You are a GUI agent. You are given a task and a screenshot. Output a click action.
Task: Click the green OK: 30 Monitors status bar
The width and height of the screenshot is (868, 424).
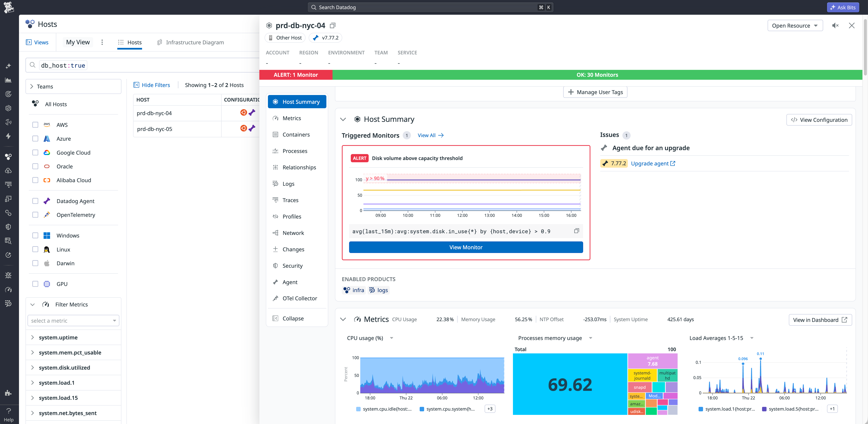(597, 75)
